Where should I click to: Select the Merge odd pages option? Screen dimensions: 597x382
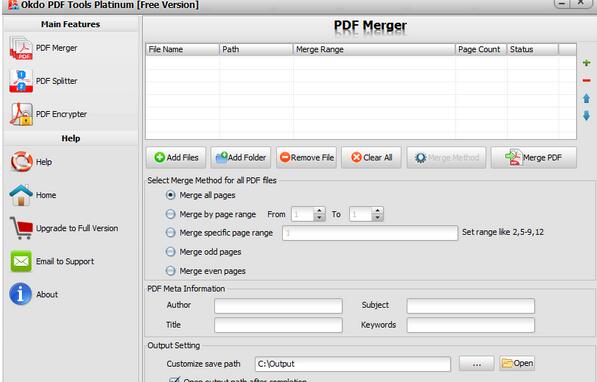click(x=171, y=252)
